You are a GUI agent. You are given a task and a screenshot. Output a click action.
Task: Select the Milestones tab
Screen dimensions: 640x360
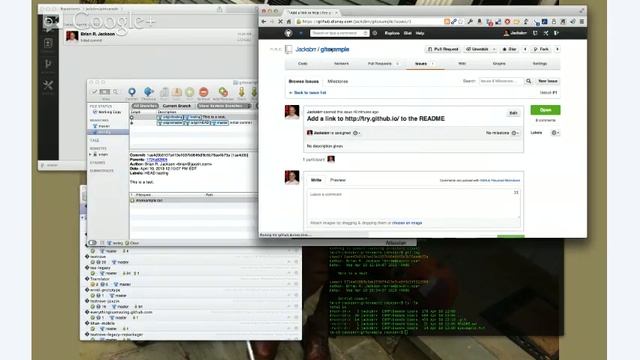coord(338,82)
